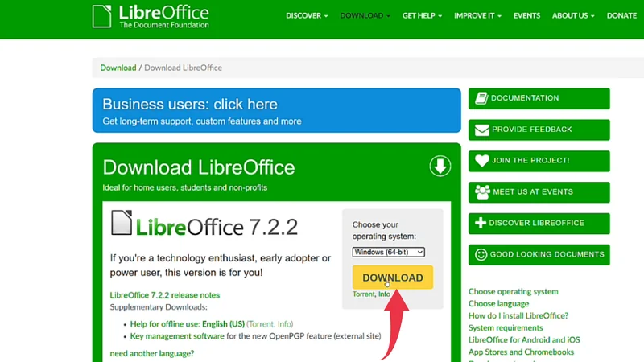Expand the Get Help navigation menu
Image resolution: width=644 pixels, height=362 pixels.
423,15
